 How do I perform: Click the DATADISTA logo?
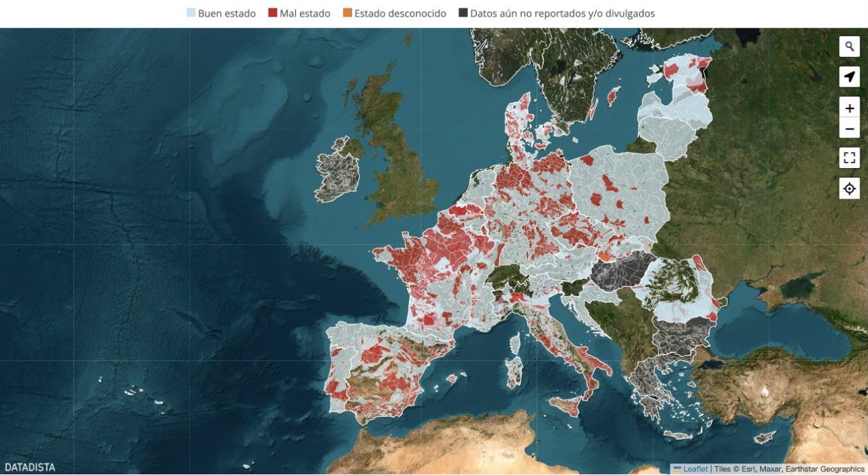(x=30, y=467)
